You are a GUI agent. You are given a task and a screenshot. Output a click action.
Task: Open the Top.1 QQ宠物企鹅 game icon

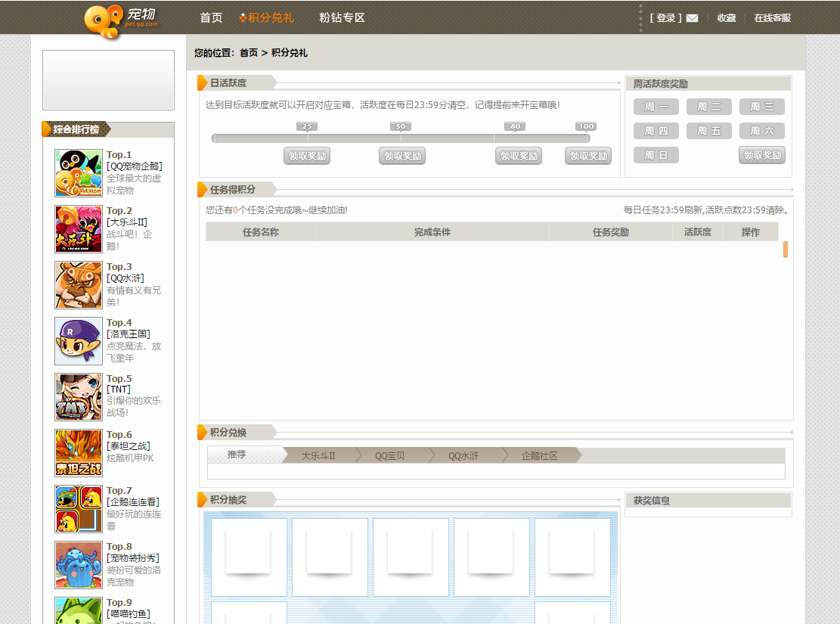click(x=78, y=173)
